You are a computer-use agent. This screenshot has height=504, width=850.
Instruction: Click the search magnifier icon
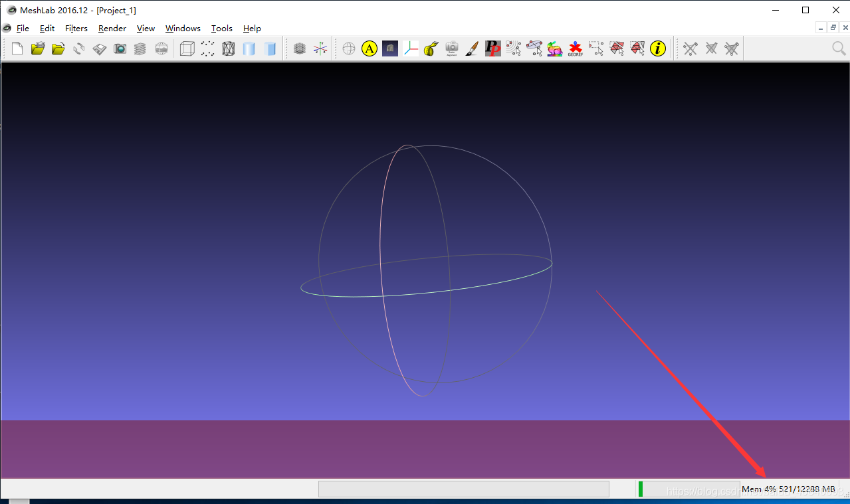point(839,48)
